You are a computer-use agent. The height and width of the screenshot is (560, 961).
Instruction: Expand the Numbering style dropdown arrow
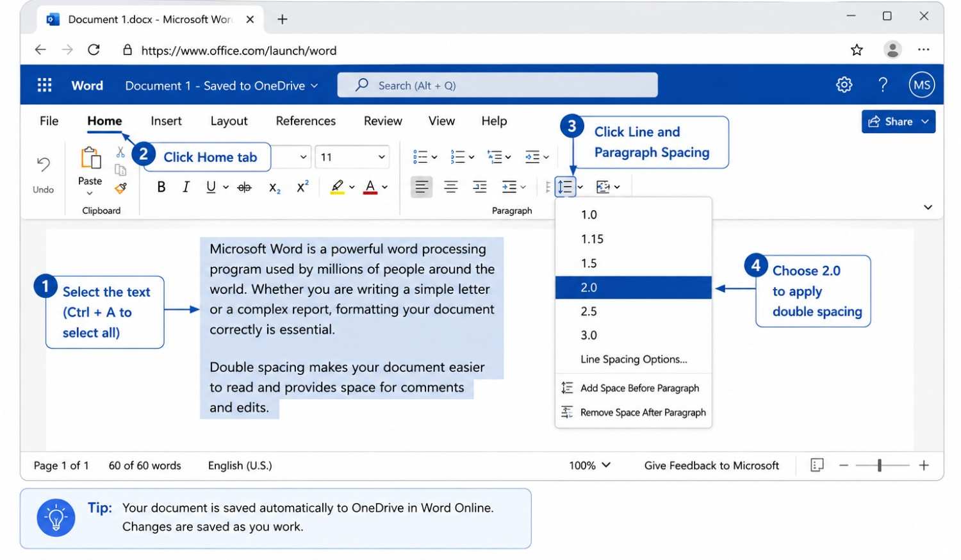(472, 157)
